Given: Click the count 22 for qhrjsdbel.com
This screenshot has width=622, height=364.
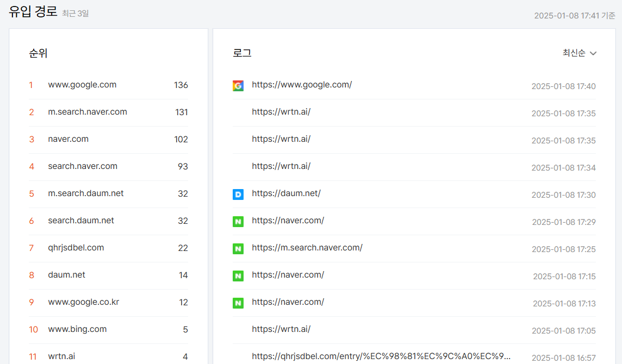Looking at the screenshot, I should pos(183,248).
